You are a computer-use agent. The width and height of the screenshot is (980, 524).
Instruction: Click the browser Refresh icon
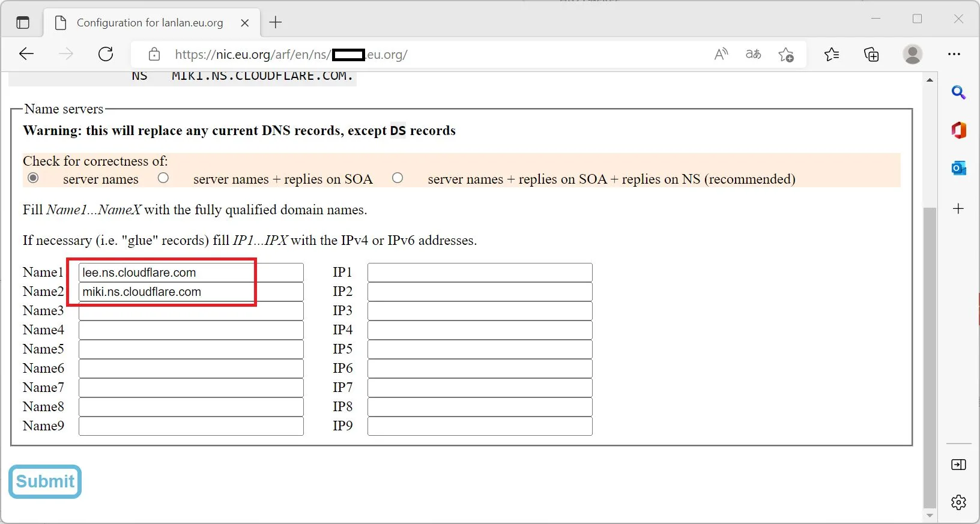tap(106, 54)
